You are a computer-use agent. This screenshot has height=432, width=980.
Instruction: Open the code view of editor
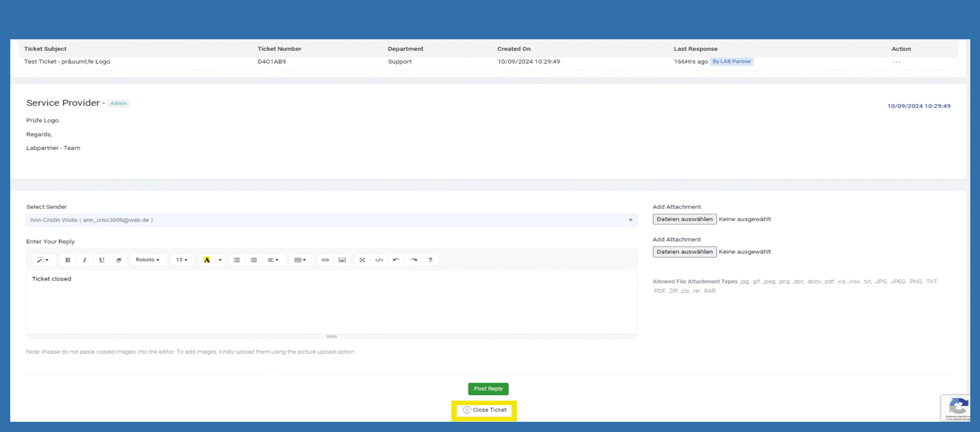[379, 260]
